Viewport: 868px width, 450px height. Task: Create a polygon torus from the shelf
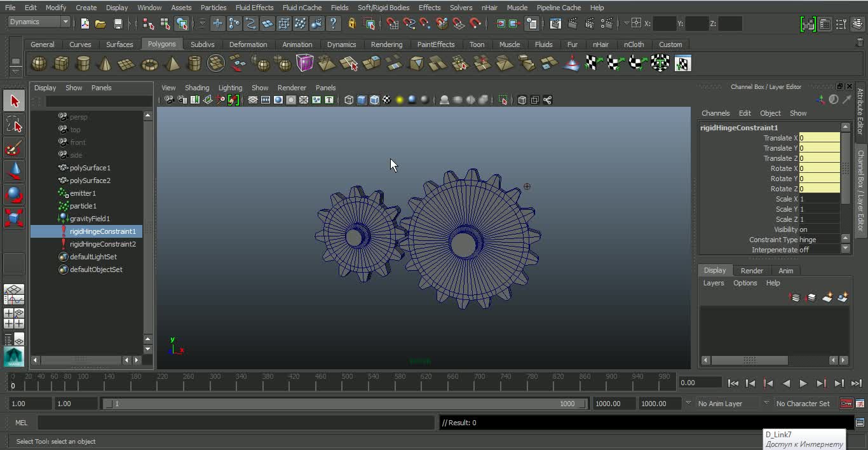(x=149, y=64)
